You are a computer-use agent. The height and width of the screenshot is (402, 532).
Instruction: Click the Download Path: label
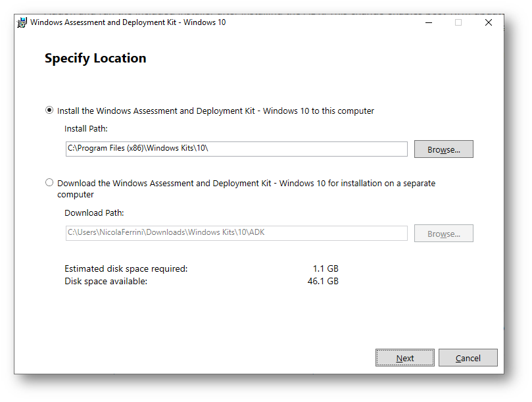(94, 213)
